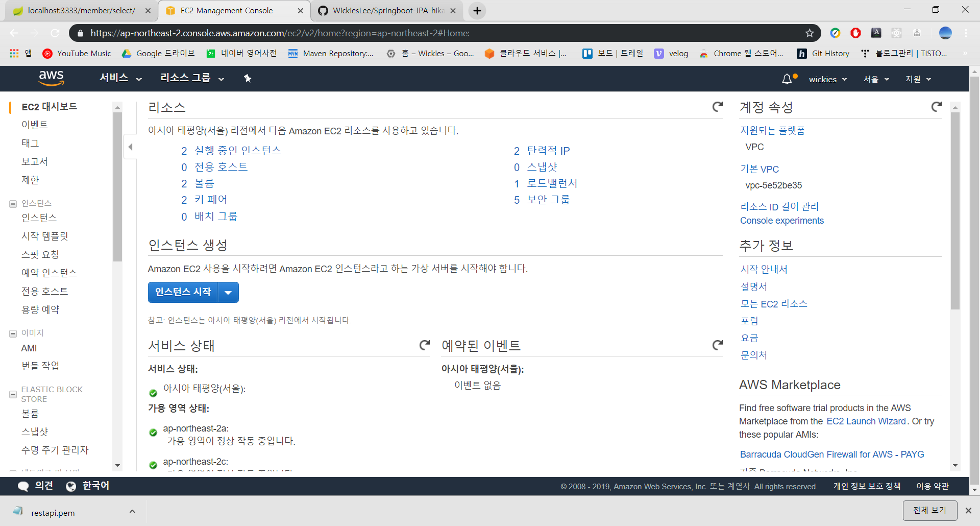Close the downloads bar
Viewport: 980px width, 526px height.
pyautogui.click(x=968, y=511)
